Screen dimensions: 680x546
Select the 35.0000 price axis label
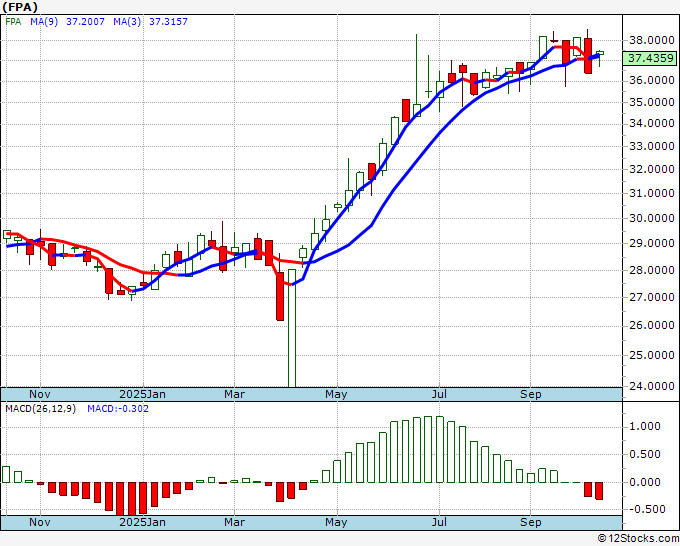(x=651, y=103)
